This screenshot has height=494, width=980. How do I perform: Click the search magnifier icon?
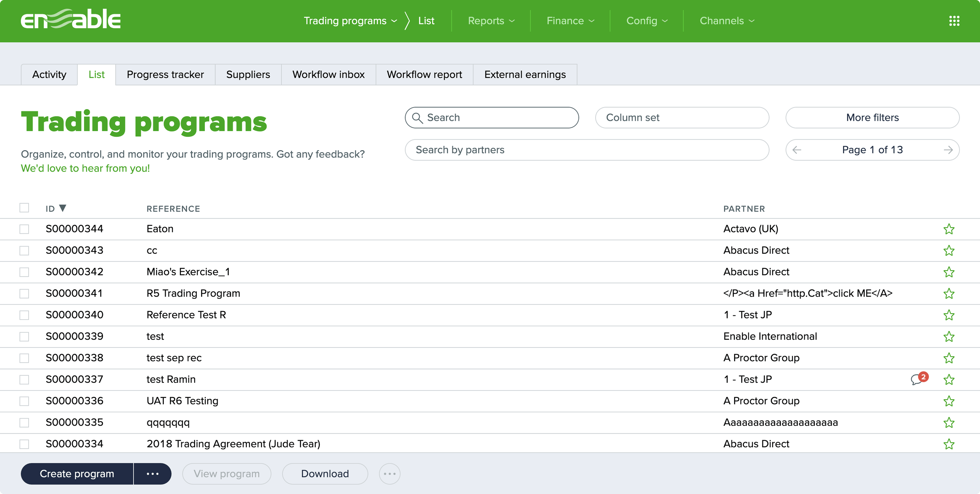point(417,118)
